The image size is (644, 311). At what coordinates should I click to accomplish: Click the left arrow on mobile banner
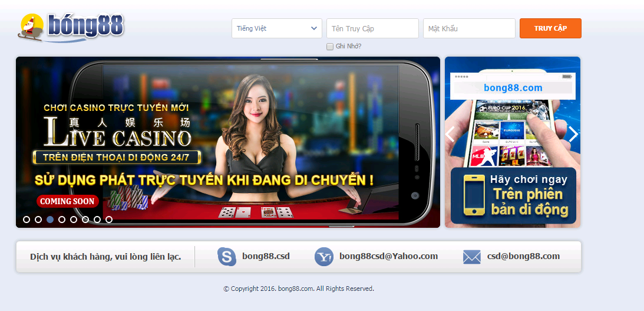(x=450, y=134)
